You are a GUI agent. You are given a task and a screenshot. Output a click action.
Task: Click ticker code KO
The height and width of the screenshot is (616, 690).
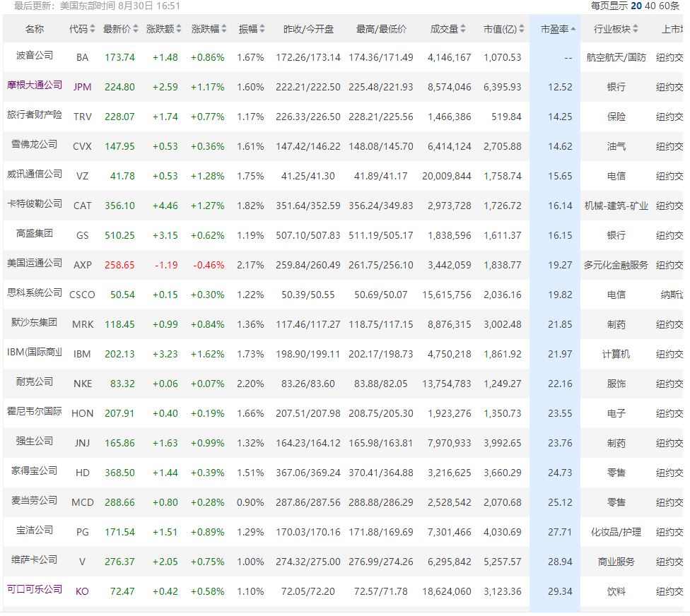[x=82, y=592]
